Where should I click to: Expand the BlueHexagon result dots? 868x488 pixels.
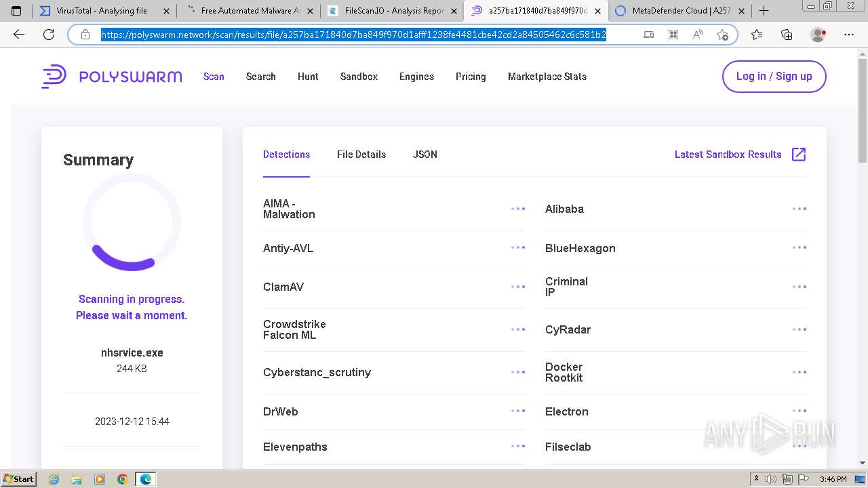(x=800, y=247)
